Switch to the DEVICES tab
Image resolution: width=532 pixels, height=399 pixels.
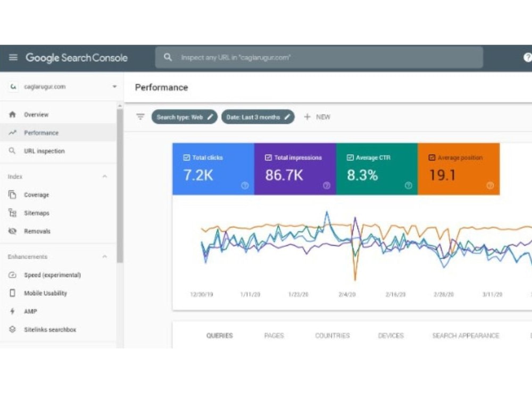coord(391,336)
